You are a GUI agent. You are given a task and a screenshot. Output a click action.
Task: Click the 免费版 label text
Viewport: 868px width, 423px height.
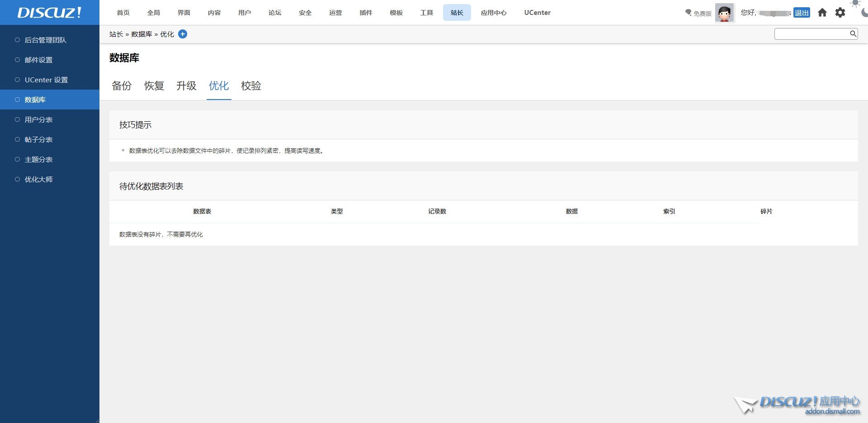(x=703, y=14)
